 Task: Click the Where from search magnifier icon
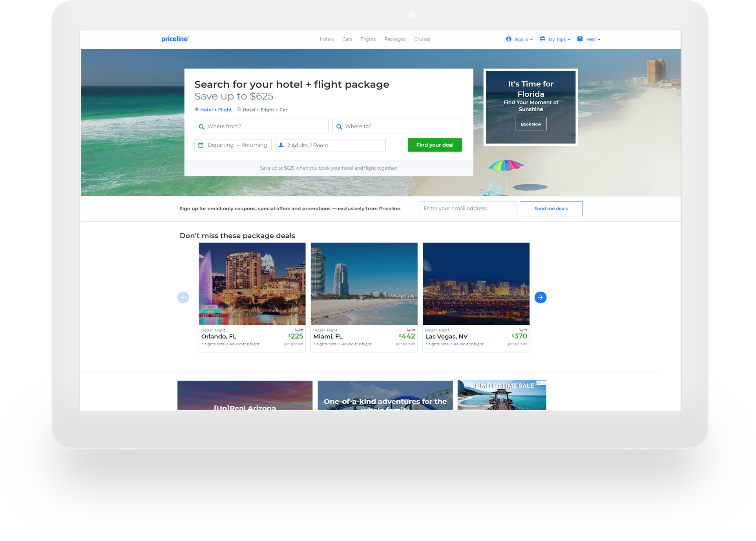(202, 127)
